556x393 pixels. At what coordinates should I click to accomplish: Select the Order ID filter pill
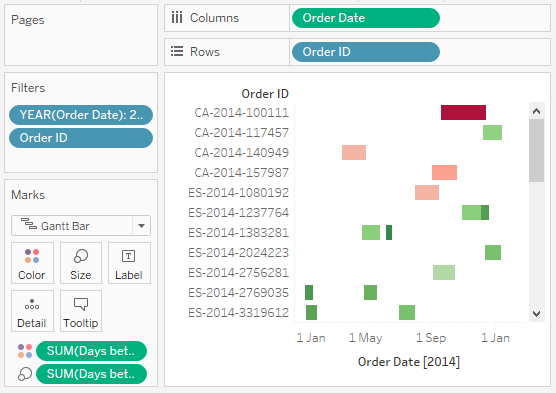[81, 138]
